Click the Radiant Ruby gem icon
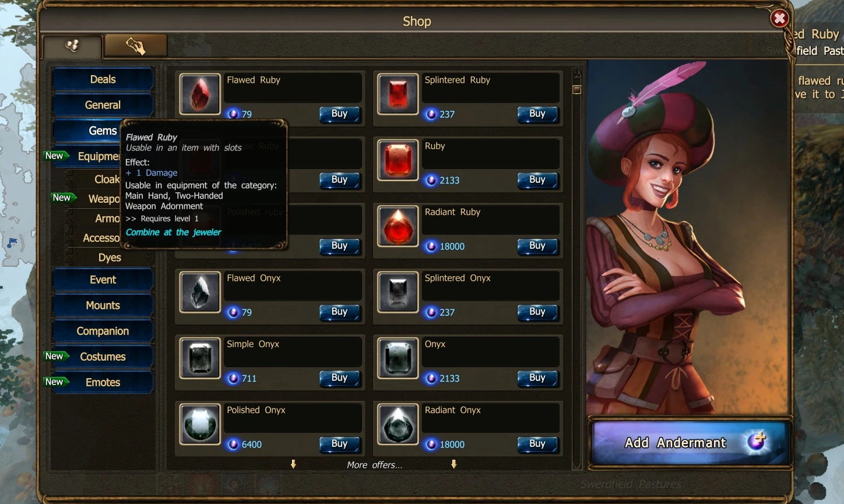The height and width of the screenshot is (504, 844). [x=398, y=226]
